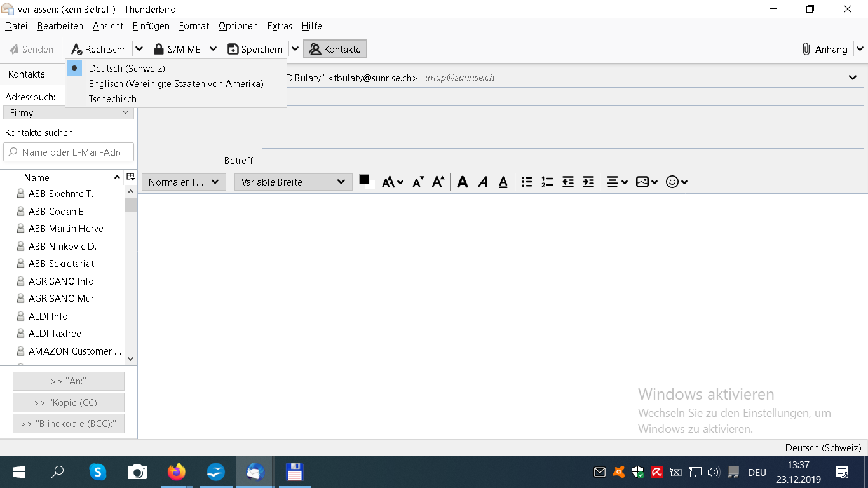Click the Speichern button
The image size is (868, 488).
click(x=255, y=49)
